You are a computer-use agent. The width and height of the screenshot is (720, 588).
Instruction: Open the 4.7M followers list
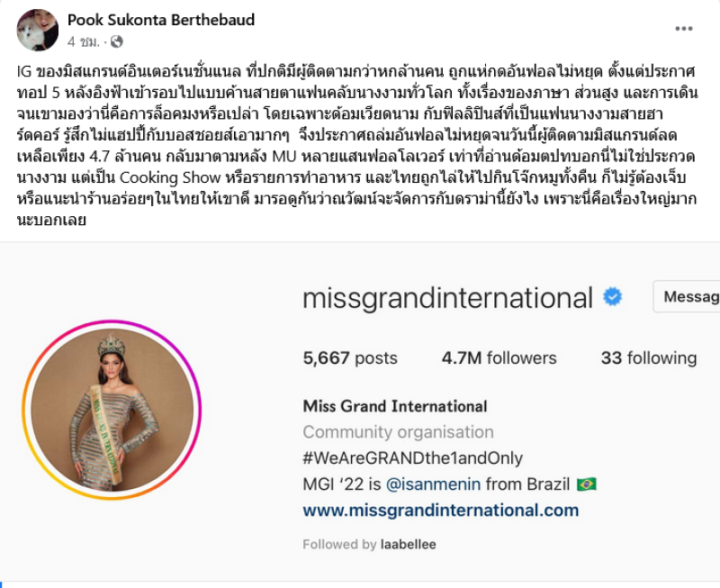click(499, 358)
